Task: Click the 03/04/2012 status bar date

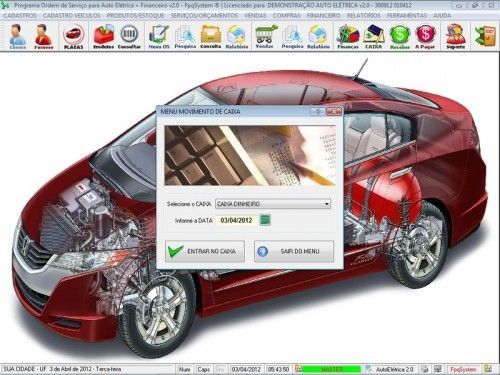Action: (246, 369)
